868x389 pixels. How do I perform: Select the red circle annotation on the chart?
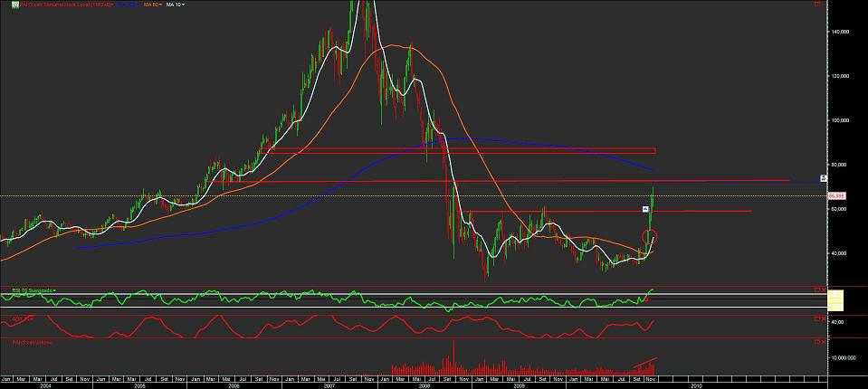point(649,236)
